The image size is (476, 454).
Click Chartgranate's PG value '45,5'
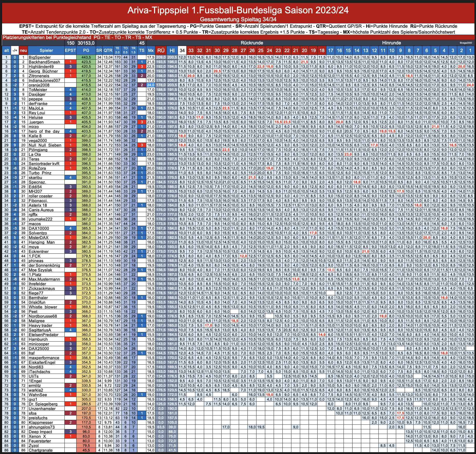tap(86, 450)
